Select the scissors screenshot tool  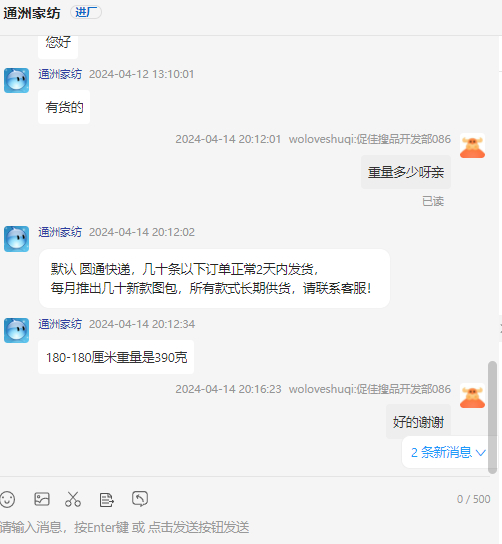[73, 499]
